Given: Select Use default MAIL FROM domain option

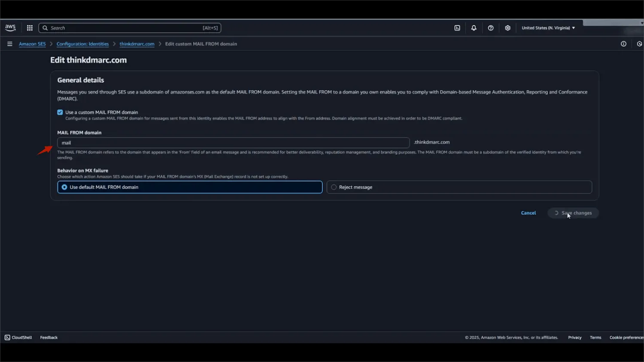Looking at the screenshot, I should pos(190,187).
